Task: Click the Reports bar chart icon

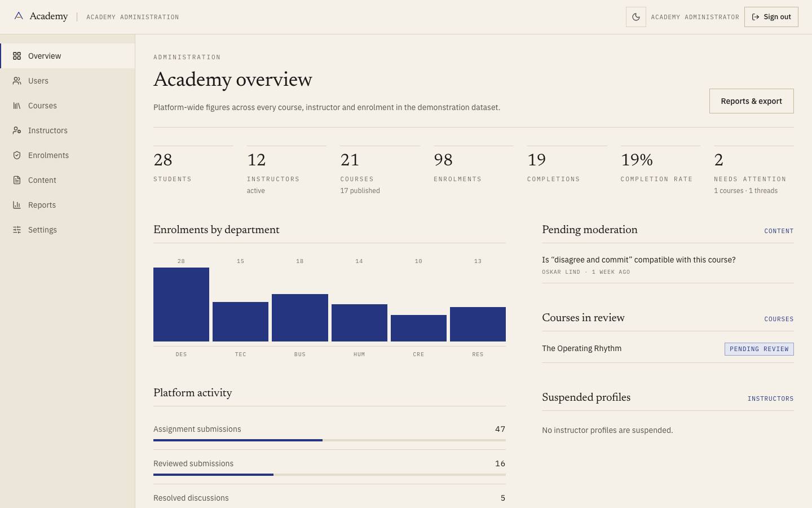Action: coord(17,205)
